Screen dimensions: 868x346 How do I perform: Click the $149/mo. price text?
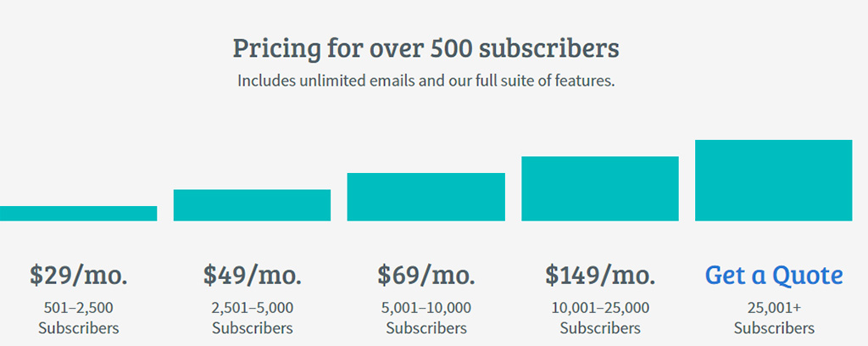point(600,275)
